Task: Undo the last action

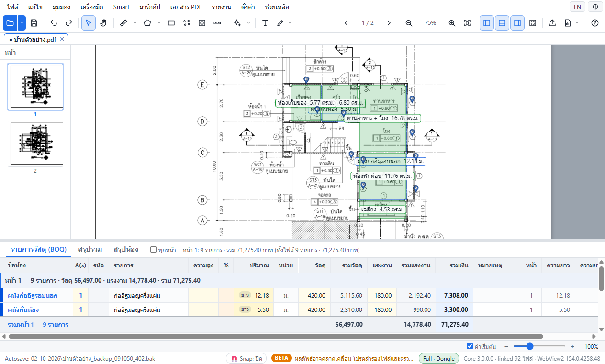Action: (54, 23)
